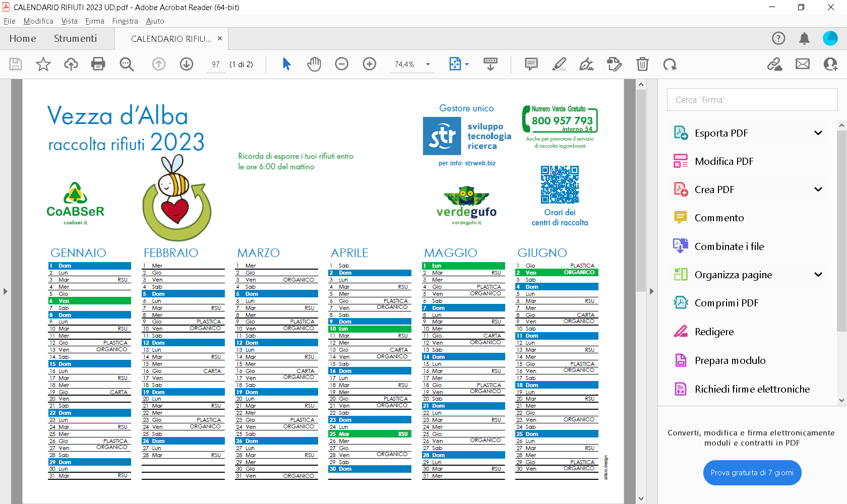Open the Comprimi PDF tool
The image size is (847, 504).
726,303
